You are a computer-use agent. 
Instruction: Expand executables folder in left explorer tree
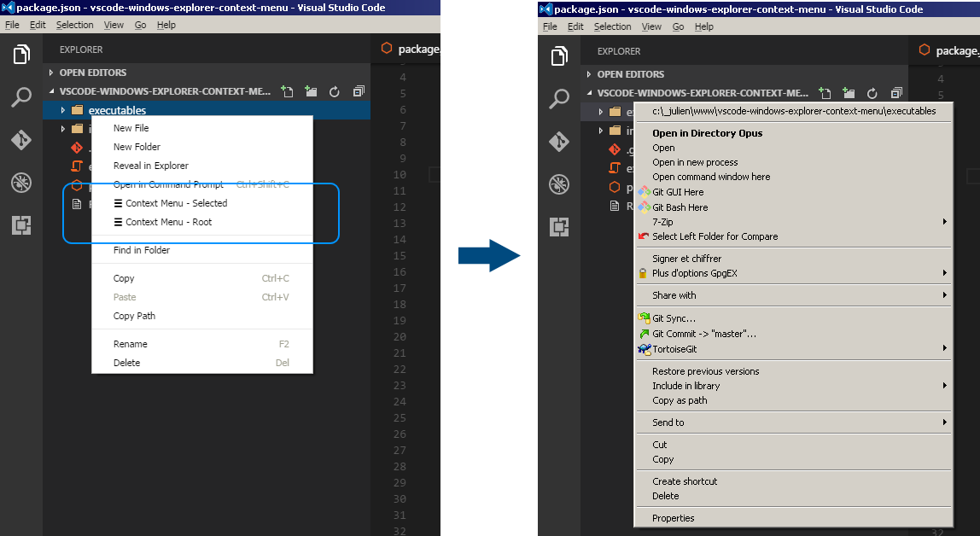62,110
